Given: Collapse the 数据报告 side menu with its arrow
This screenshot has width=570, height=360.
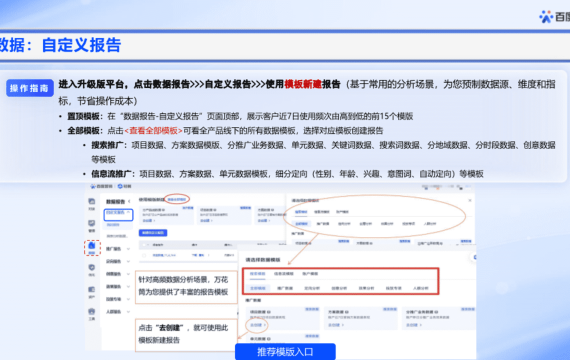Looking at the screenshot, I should coord(129,201).
